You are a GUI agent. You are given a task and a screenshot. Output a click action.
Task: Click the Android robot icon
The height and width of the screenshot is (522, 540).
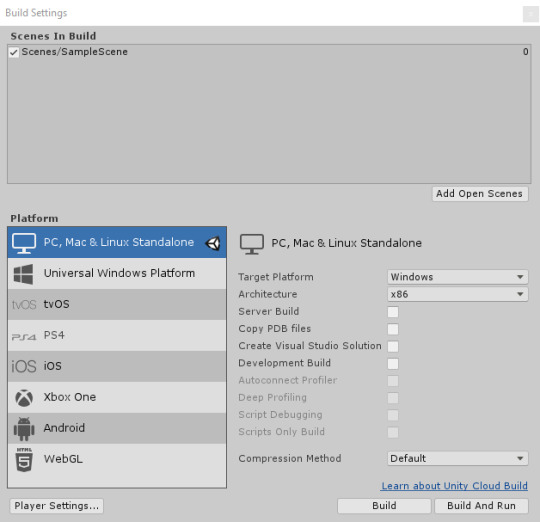24,429
